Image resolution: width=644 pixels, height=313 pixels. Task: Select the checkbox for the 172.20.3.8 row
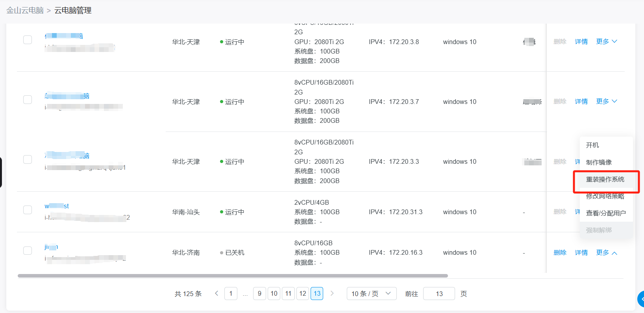coord(28,40)
